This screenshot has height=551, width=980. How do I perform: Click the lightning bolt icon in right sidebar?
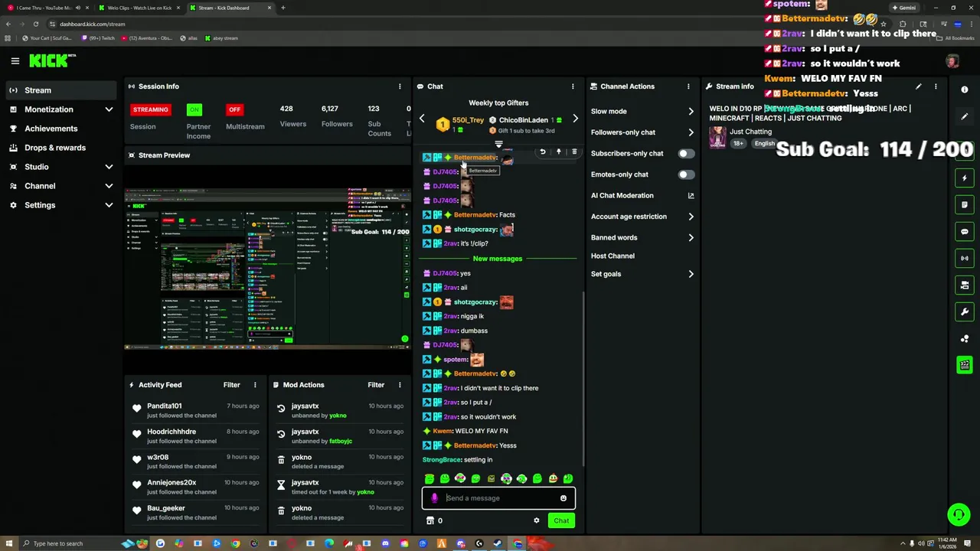pyautogui.click(x=965, y=178)
